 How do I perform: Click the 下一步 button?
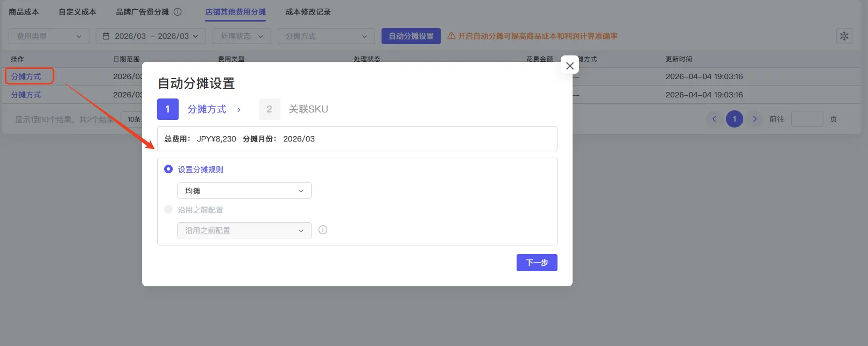pos(537,263)
